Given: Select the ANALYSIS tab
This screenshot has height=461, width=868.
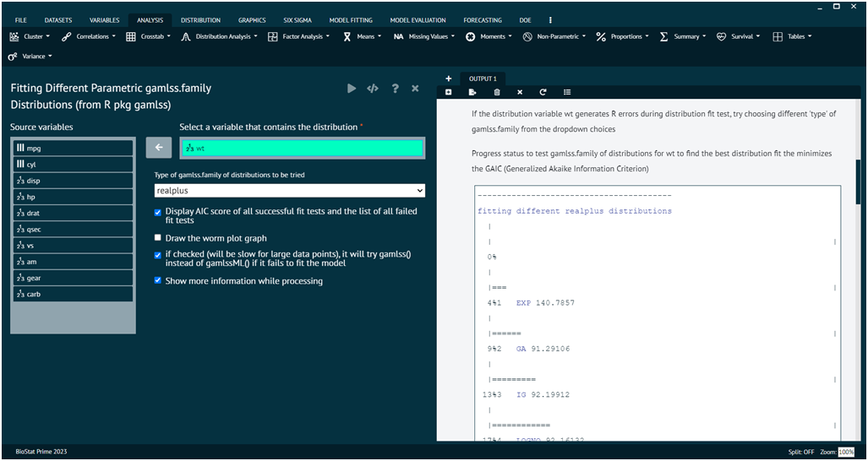Looking at the screenshot, I should (x=150, y=20).
